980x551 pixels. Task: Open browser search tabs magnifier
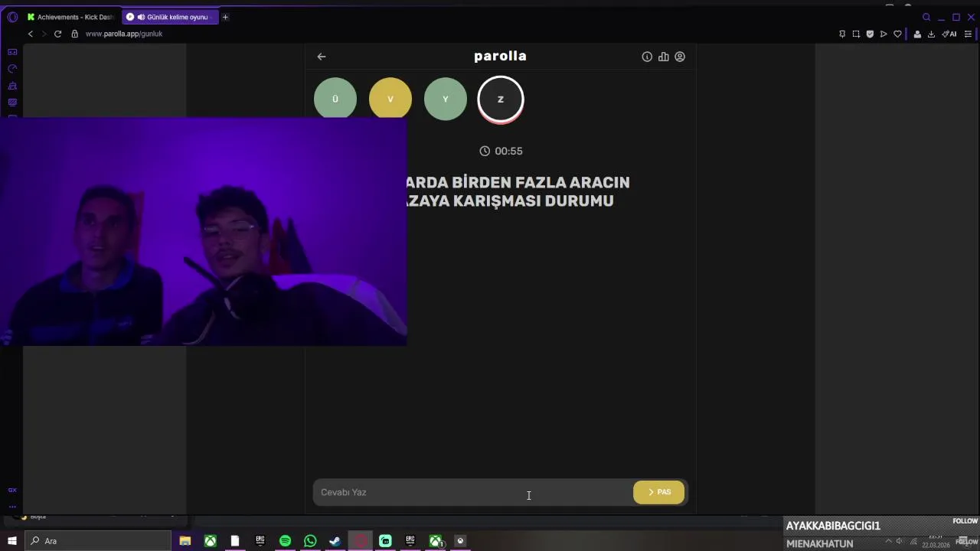(926, 17)
